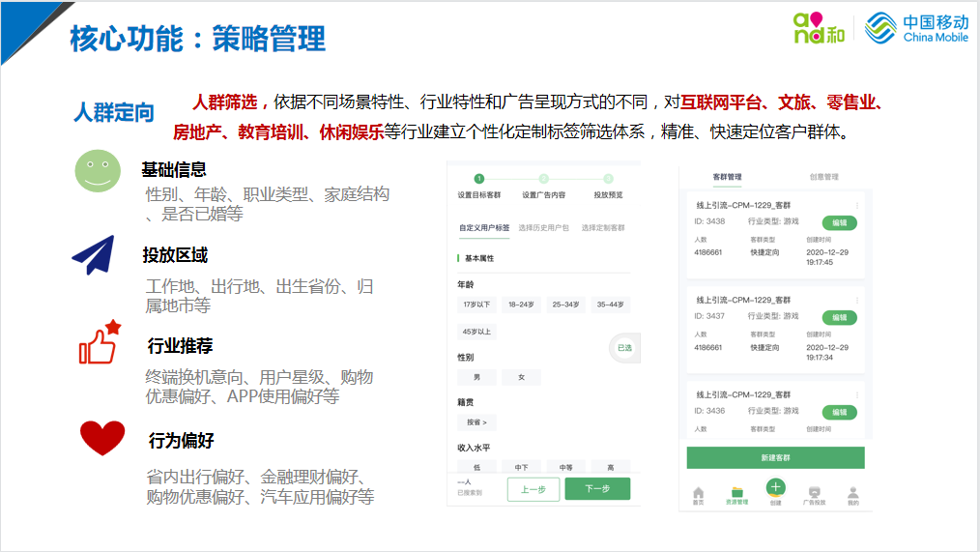Image resolution: width=980 pixels, height=552 pixels.
Task: Click the green 下一步 button
Action: pyautogui.click(x=597, y=489)
